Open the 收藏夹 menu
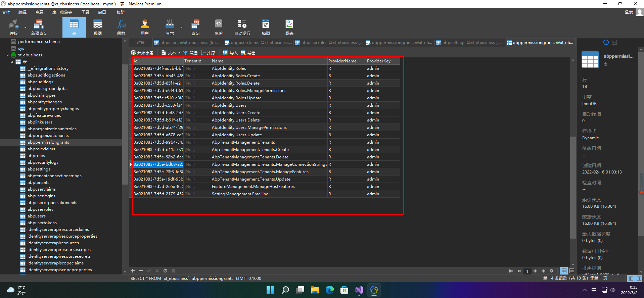The image size is (644, 298). pos(66,12)
